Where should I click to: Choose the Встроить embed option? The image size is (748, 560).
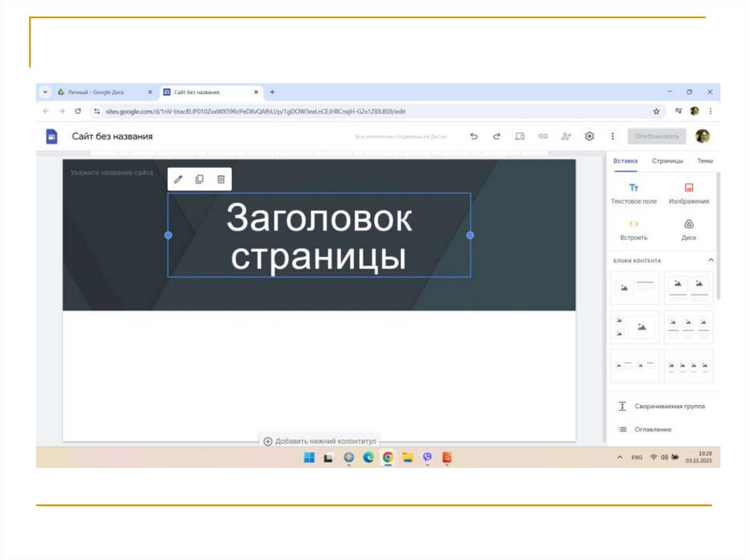[634, 230]
